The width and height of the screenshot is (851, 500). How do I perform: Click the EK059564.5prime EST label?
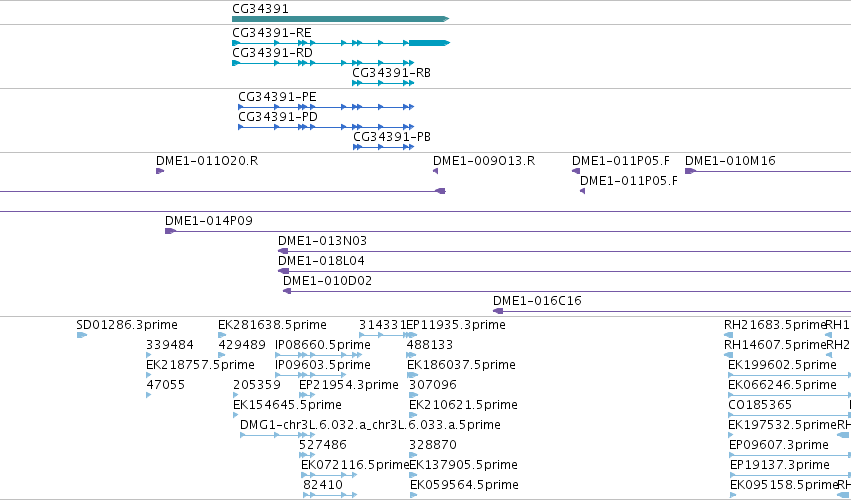pyautogui.click(x=464, y=485)
